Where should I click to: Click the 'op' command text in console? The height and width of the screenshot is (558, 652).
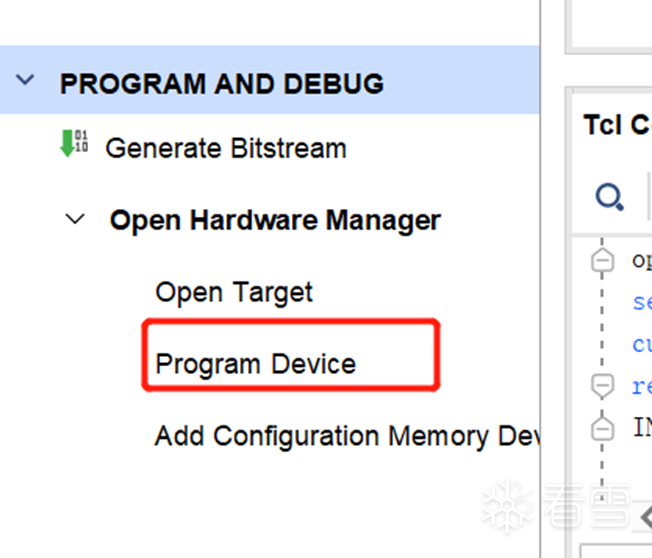click(x=641, y=260)
